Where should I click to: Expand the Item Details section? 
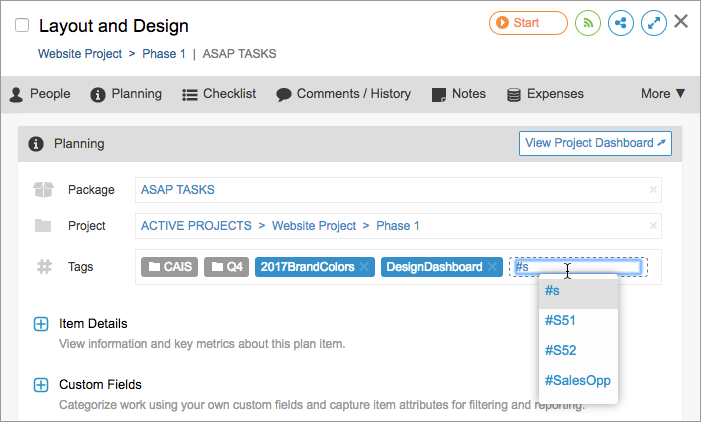[41, 324]
